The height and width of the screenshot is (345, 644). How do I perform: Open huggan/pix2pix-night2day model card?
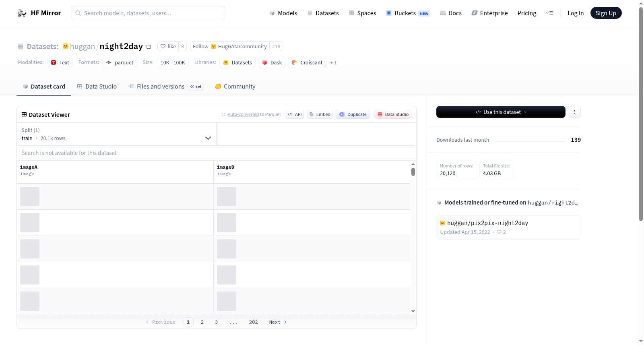coord(508,227)
